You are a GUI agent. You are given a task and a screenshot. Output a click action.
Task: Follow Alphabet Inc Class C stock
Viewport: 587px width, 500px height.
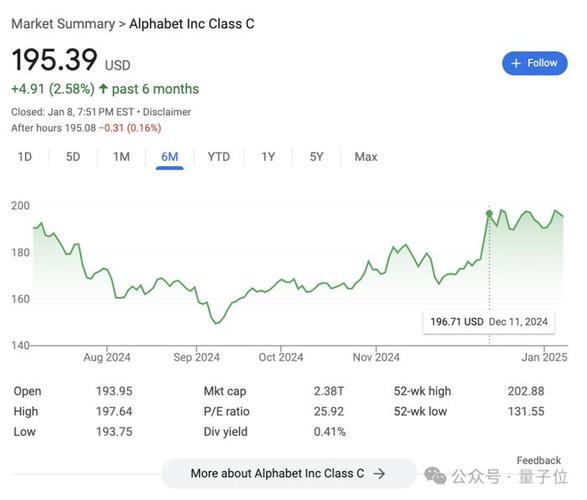[x=535, y=63]
